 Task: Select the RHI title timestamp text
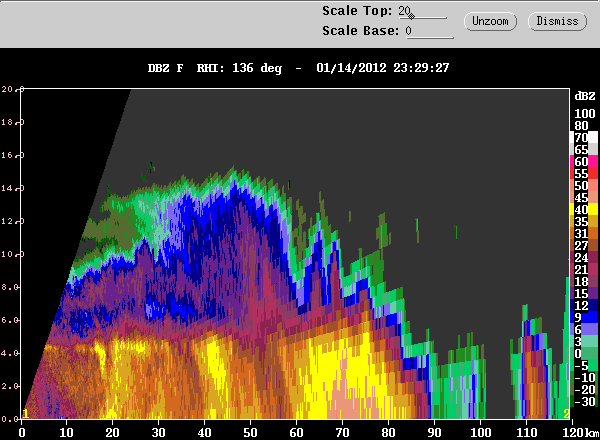[x=382, y=68]
